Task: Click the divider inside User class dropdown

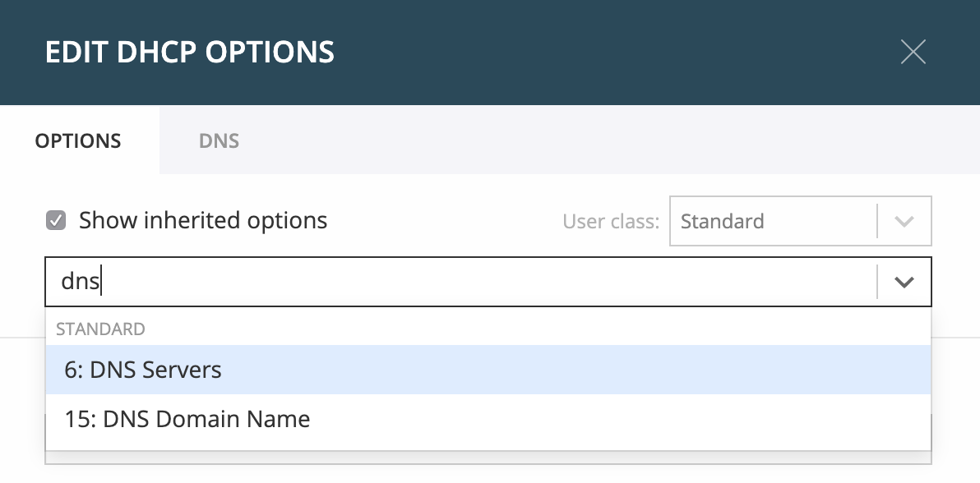Action: [x=877, y=221]
